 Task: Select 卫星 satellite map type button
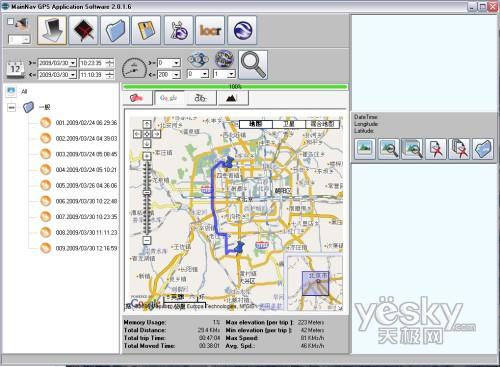(289, 124)
